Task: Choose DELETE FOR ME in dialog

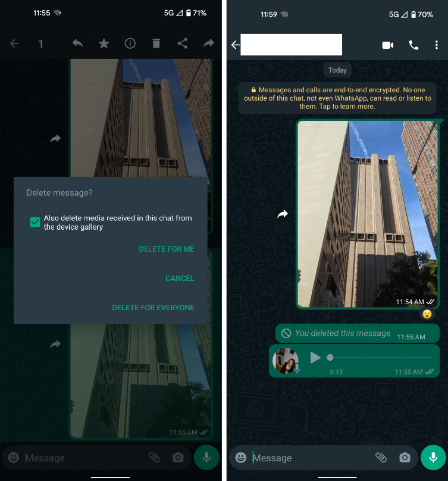Action: click(167, 249)
